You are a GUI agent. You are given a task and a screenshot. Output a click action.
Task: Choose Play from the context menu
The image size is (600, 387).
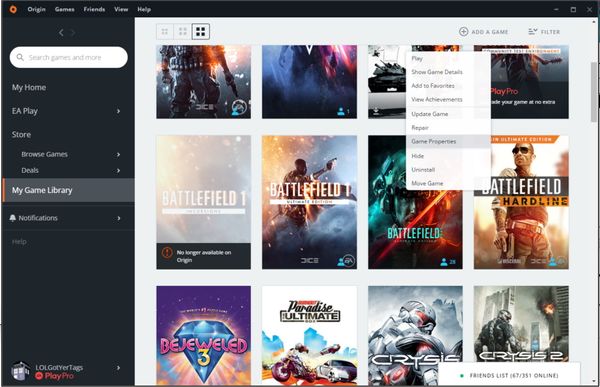click(x=448, y=59)
